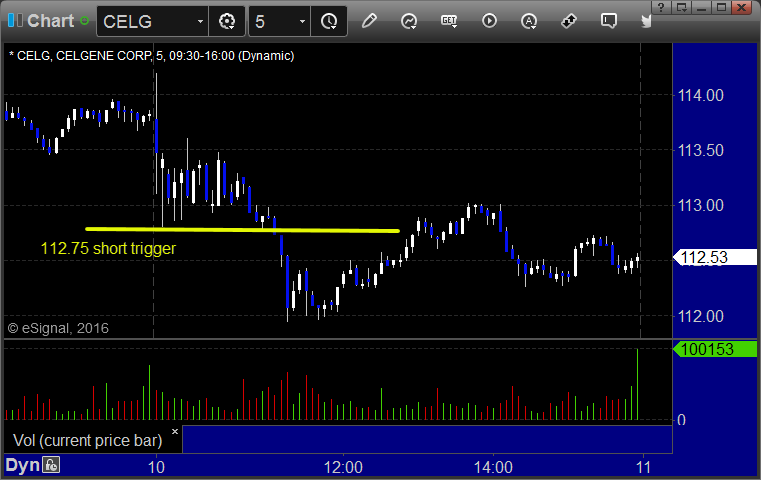
Task: Toggle the Dyn lock icon
Action: coord(51,465)
